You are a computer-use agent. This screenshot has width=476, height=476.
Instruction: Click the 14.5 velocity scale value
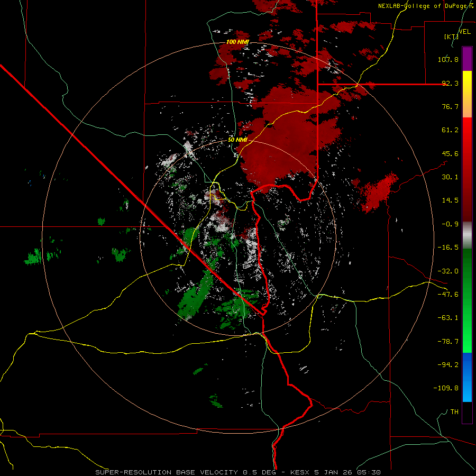(x=450, y=200)
